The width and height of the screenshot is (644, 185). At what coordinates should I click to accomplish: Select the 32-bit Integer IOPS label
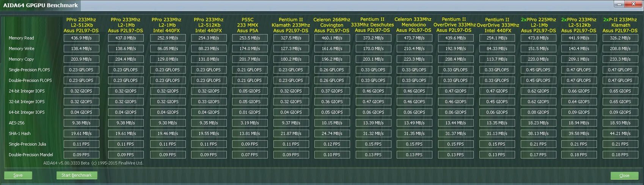[x=27, y=102]
